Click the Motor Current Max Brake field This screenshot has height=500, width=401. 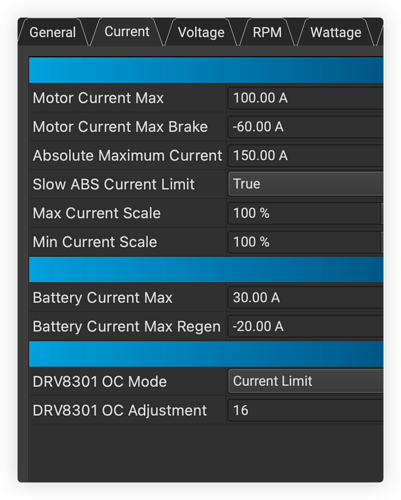coord(306,127)
